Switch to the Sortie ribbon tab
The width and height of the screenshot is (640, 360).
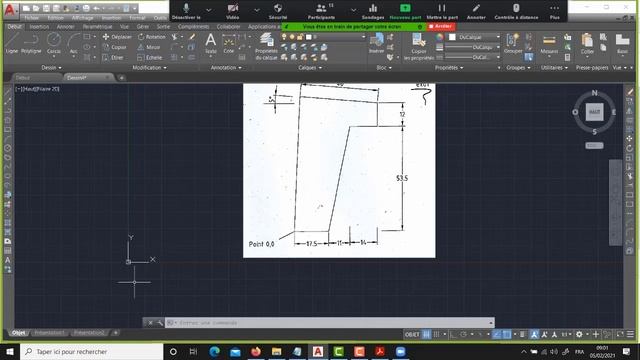(163, 27)
